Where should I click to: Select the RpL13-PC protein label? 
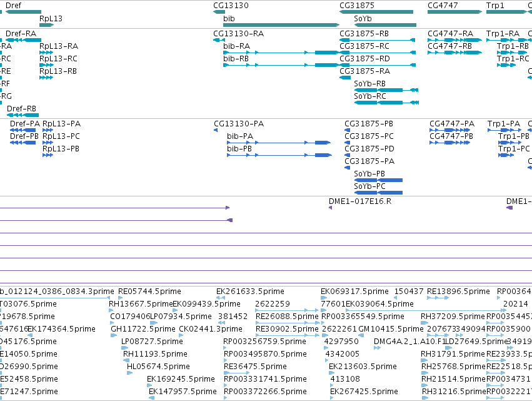pyautogui.click(x=61, y=136)
